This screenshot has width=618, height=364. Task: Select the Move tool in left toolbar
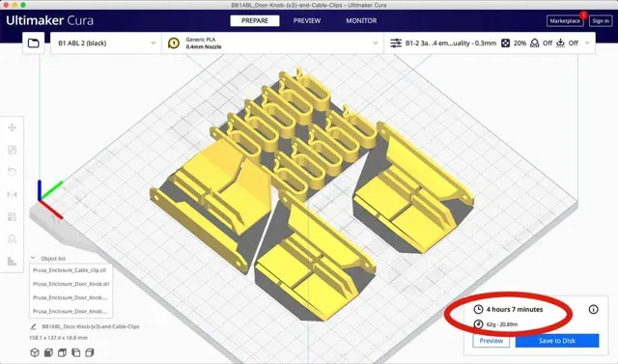[x=13, y=127]
